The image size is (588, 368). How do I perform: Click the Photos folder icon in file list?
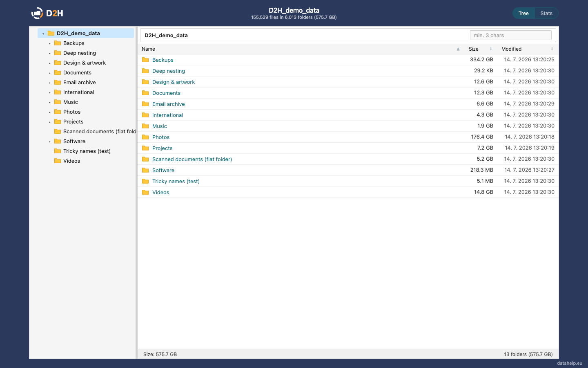145,137
